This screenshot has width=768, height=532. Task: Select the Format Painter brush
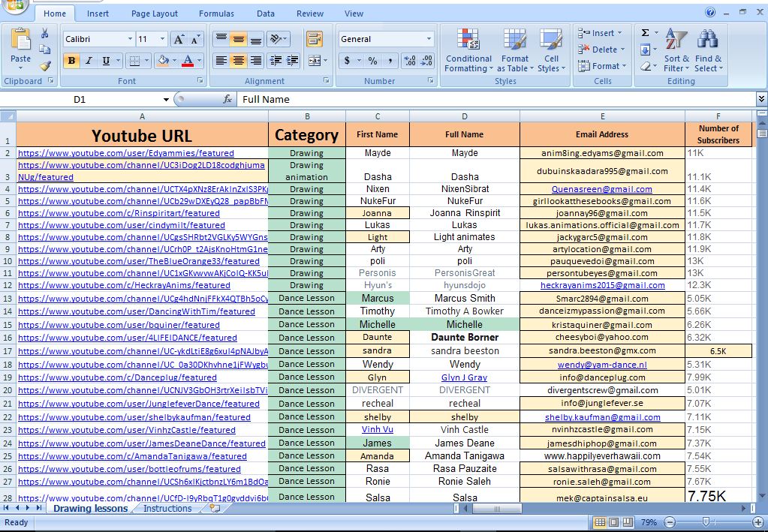(x=46, y=66)
